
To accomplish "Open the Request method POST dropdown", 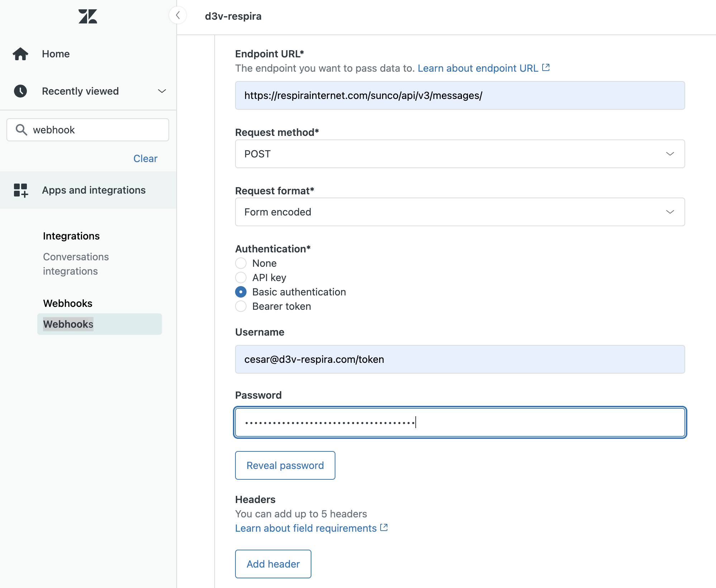I will [x=460, y=154].
